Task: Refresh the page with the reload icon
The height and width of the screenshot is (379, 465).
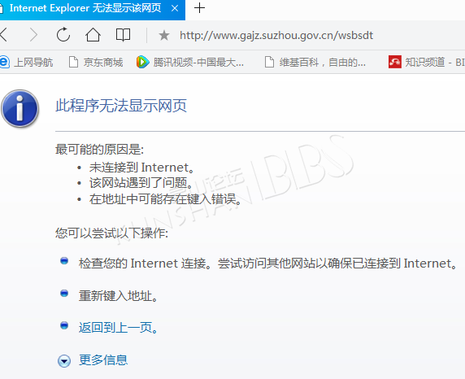Action: (x=63, y=35)
